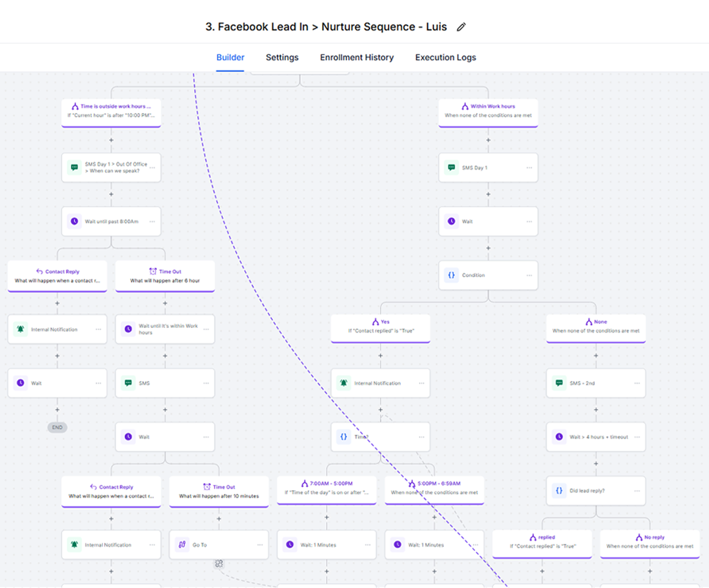Open options menu on Wait > 4 hours + timeout
The image size is (709, 588).
point(637,437)
